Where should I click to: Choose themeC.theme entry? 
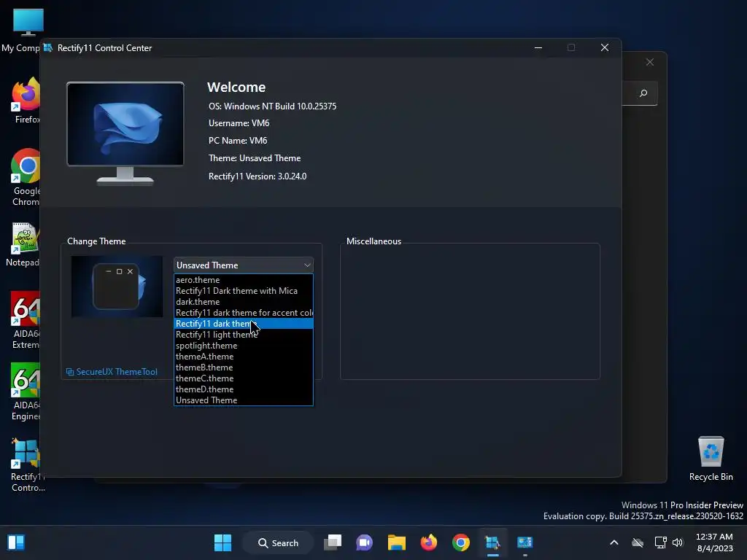[244, 378]
